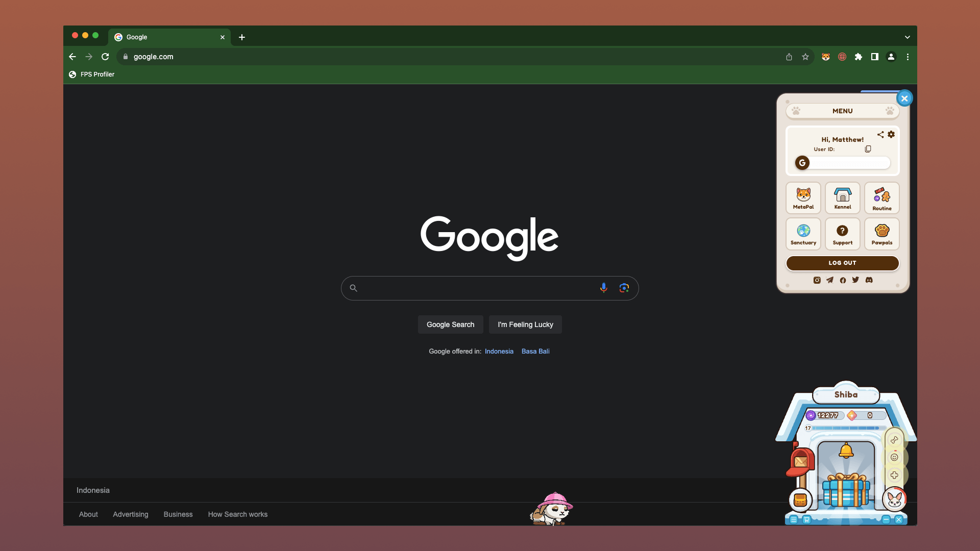Open the MetaPal fox extension
Image resolution: width=980 pixels, height=551 pixels.
tap(826, 57)
